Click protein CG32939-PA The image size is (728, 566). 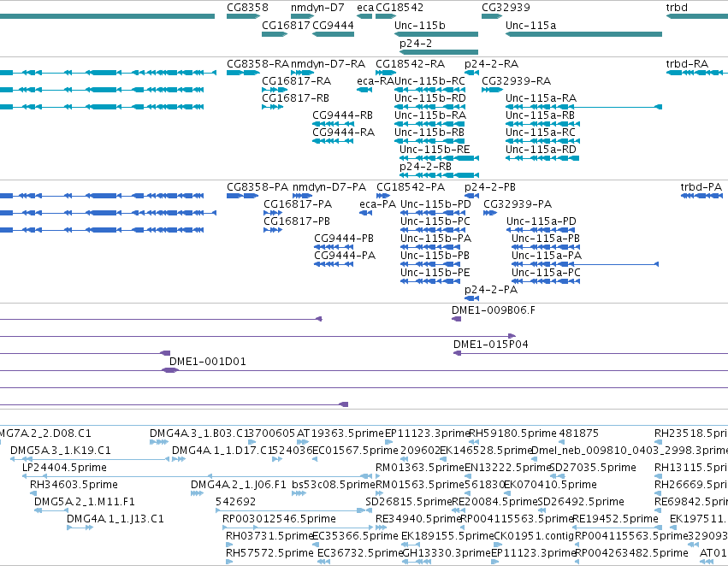pos(518,204)
